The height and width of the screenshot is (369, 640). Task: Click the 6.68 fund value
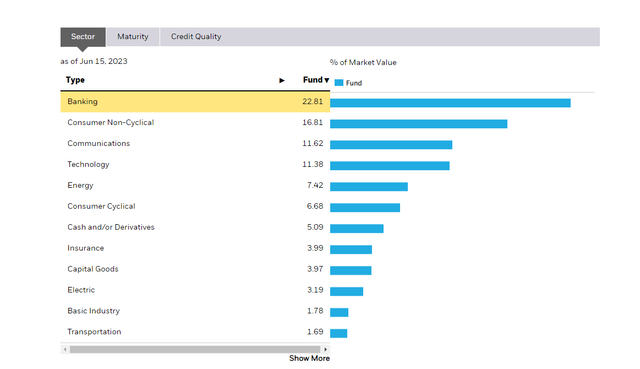pos(315,206)
